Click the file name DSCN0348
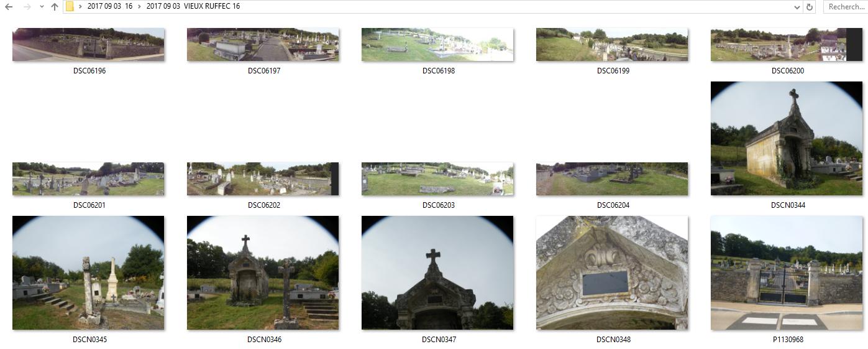Screen dimensions: 868x349 pyautogui.click(x=613, y=340)
